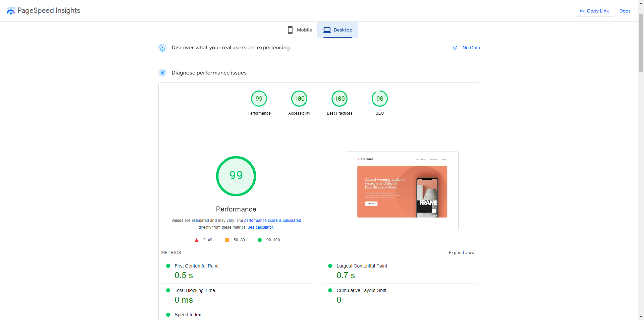Screen dimensions: 644x320
Task: Click the Designo page screenshot thumbnail
Action: pyautogui.click(x=402, y=191)
